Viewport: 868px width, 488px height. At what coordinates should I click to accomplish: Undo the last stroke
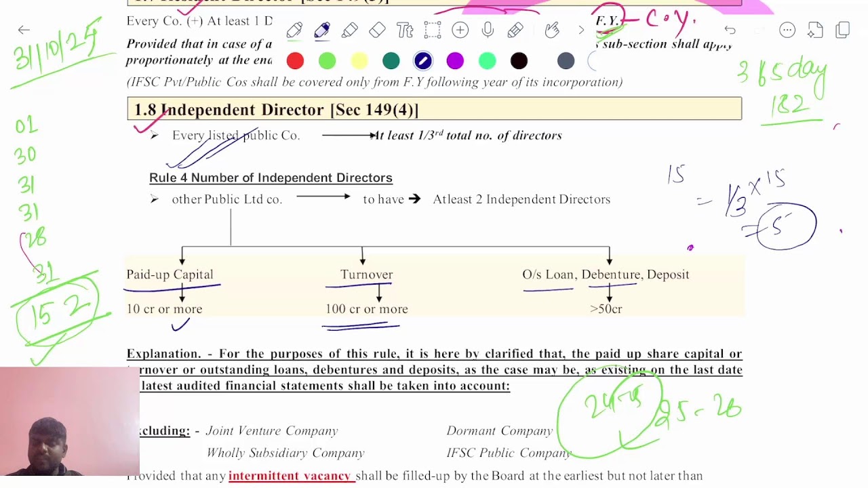[x=730, y=30]
